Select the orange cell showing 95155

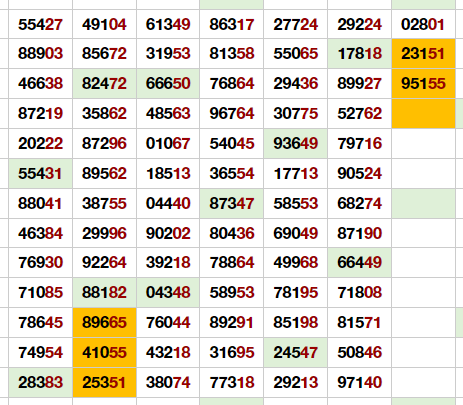pos(424,84)
